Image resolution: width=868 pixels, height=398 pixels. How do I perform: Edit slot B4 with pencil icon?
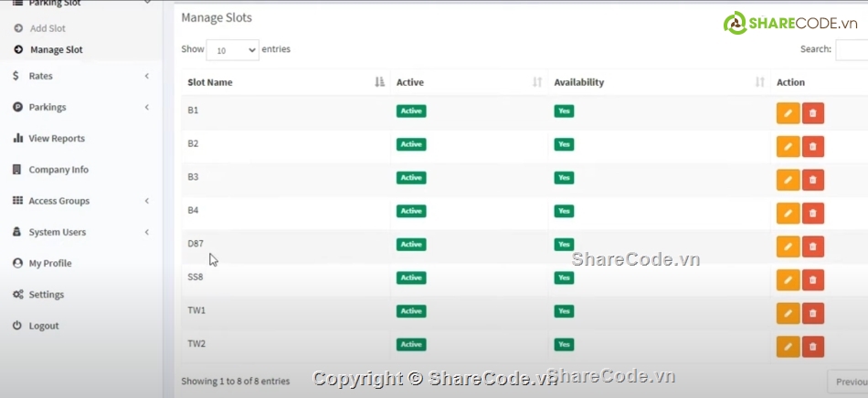[x=788, y=214]
